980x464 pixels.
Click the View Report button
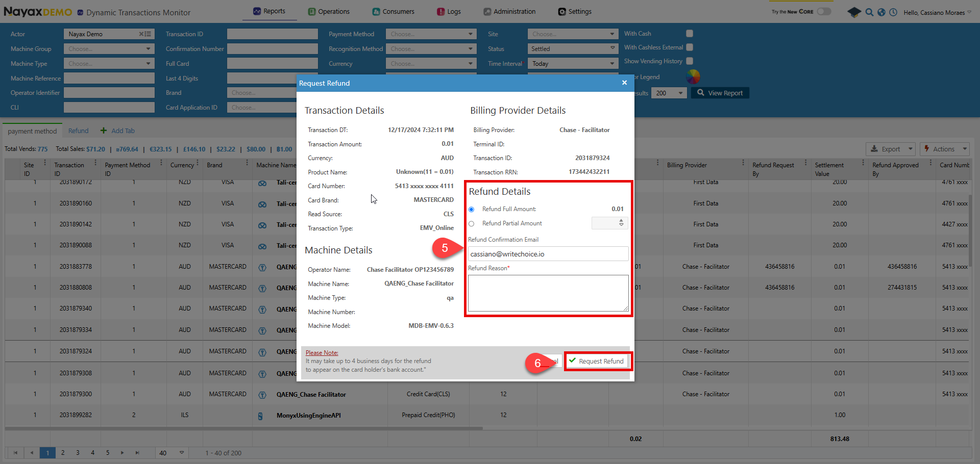tap(720, 93)
